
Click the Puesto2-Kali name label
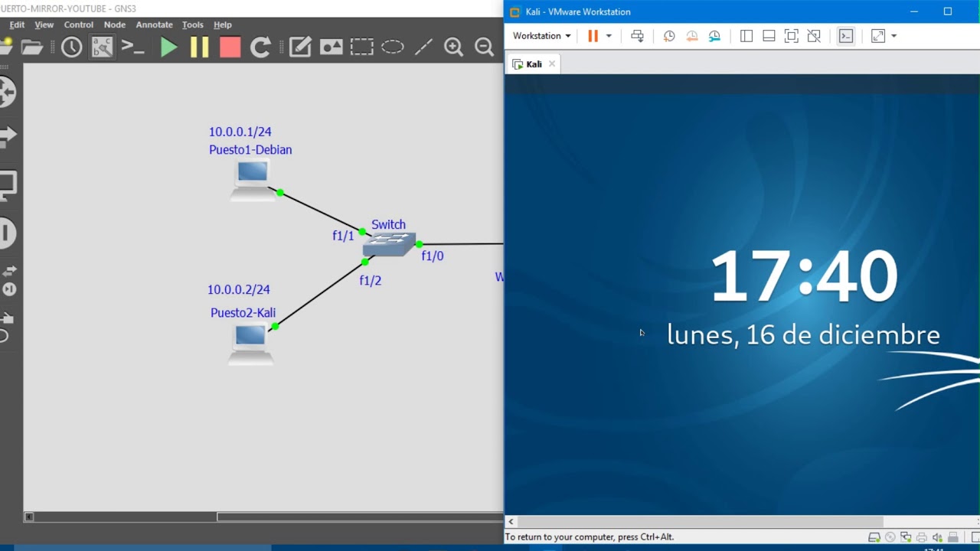click(x=243, y=312)
